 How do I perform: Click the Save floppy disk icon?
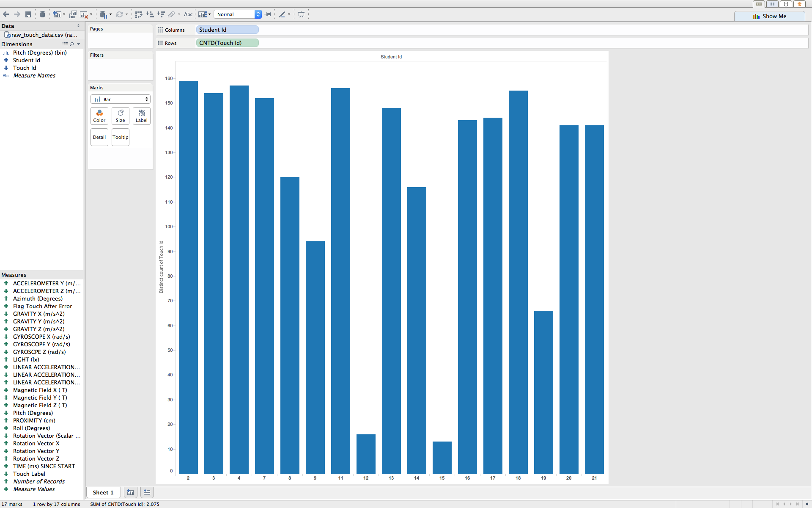pyautogui.click(x=28, y=14)
